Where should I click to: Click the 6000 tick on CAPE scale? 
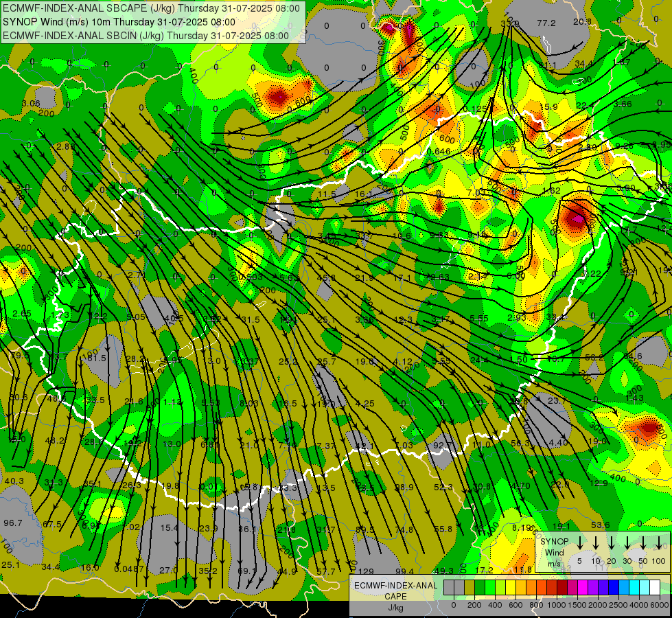pos(660,605)
